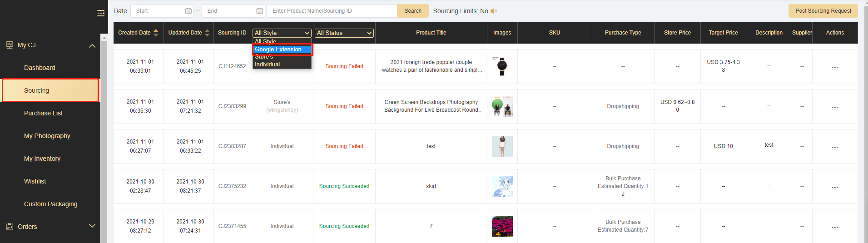868x243 pixels.
Task: Sort by Created Date arrows
Action: pyautogui.click(x=156, y=33)
